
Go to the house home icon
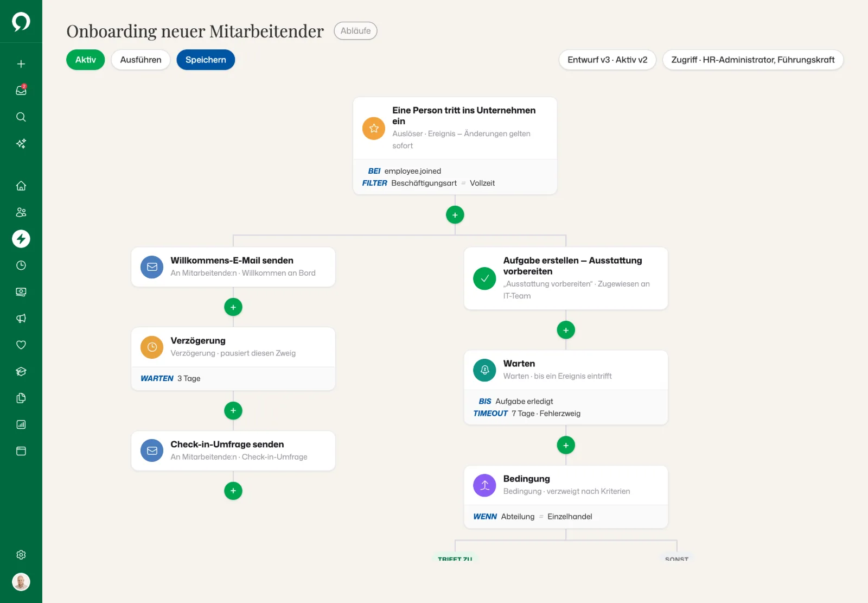point(21,186)
